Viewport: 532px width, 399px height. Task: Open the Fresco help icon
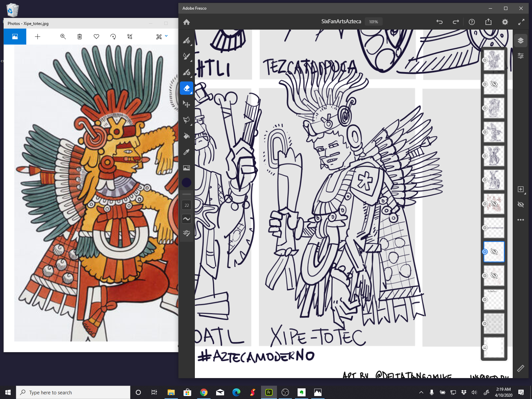click(x=471, y=22)
